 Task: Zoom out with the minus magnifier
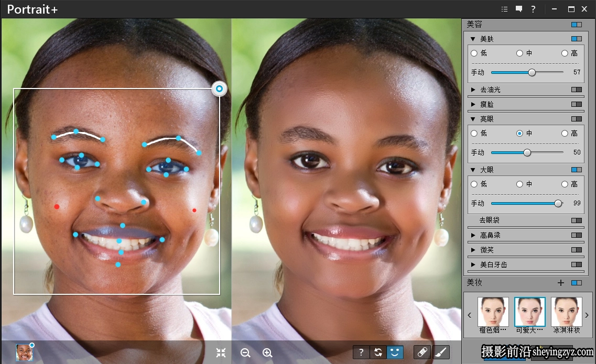tap(245, 352)
